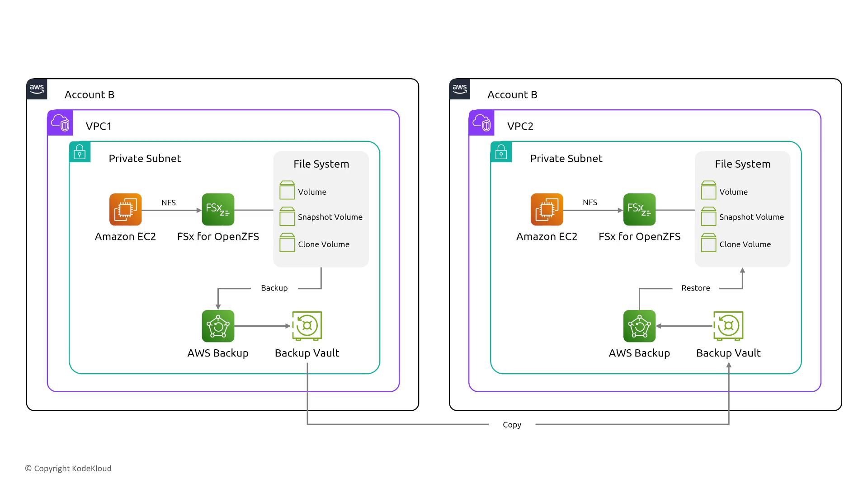Viewport: 868px width, 488px height.
Task: Select the Clone Volume icon in VPC2 file system
Action: coord(708,243)
